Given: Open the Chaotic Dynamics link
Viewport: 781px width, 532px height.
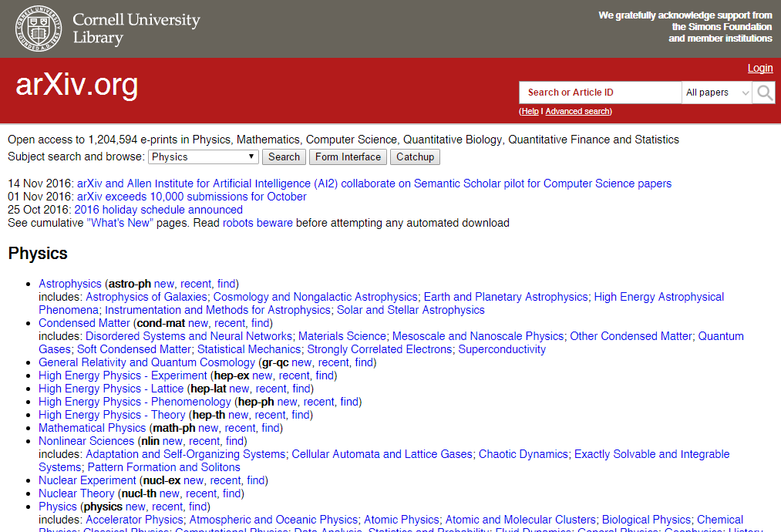Looking at the screenshot, I should [x=523, y=454].
